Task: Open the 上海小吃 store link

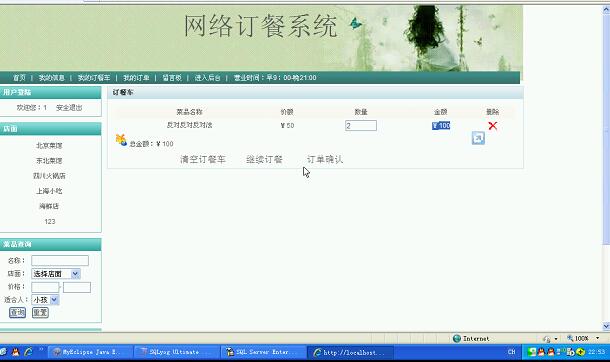Action: 49,191
